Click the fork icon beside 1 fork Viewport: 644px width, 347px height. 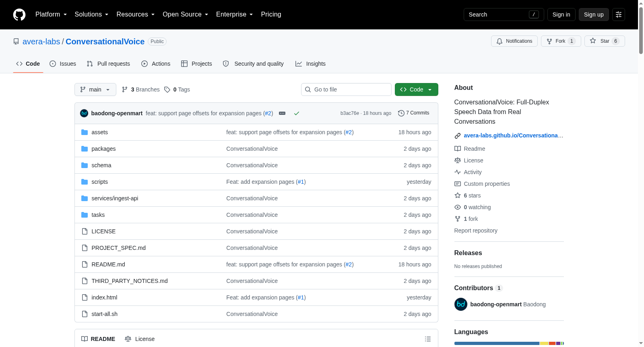pos(458,219)
